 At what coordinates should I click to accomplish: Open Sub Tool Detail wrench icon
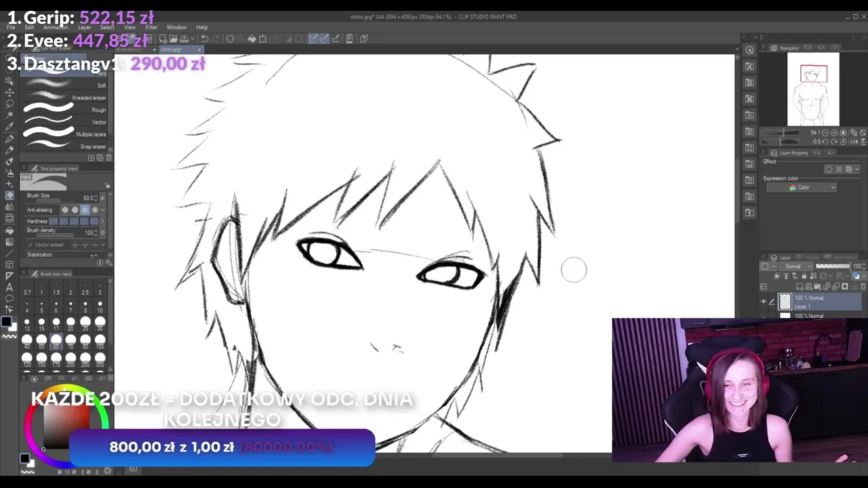click(109, 262)
